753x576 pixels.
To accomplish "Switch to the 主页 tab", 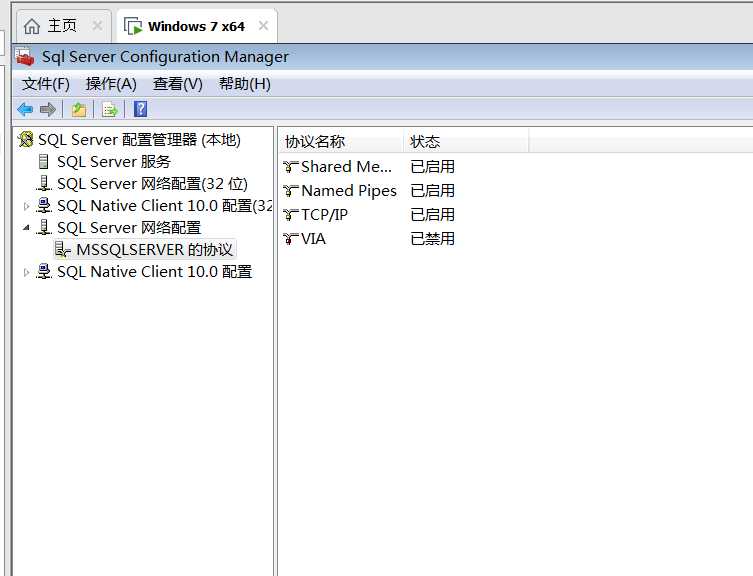I will click(62, 26).
